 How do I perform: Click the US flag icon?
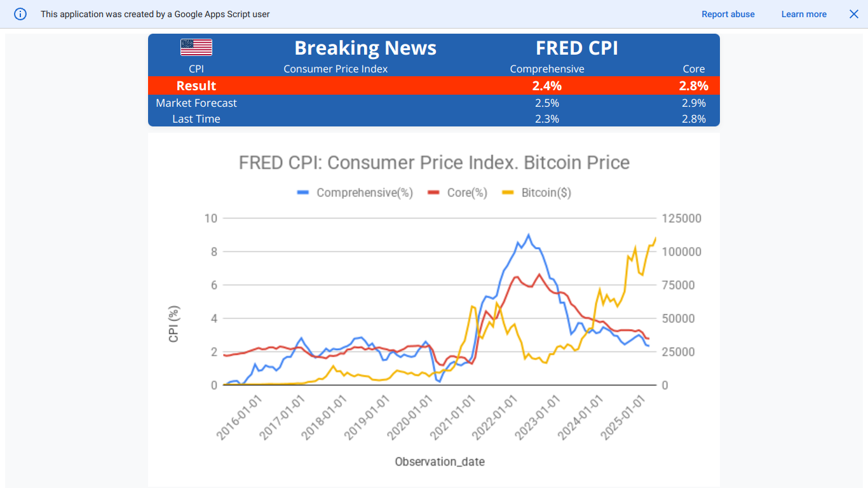pos(196,48)
